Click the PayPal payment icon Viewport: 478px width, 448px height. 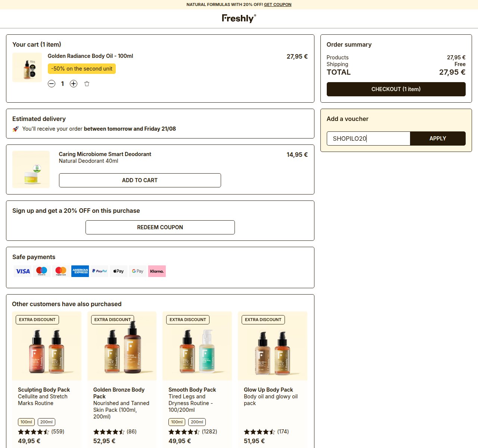coord(99,271)
